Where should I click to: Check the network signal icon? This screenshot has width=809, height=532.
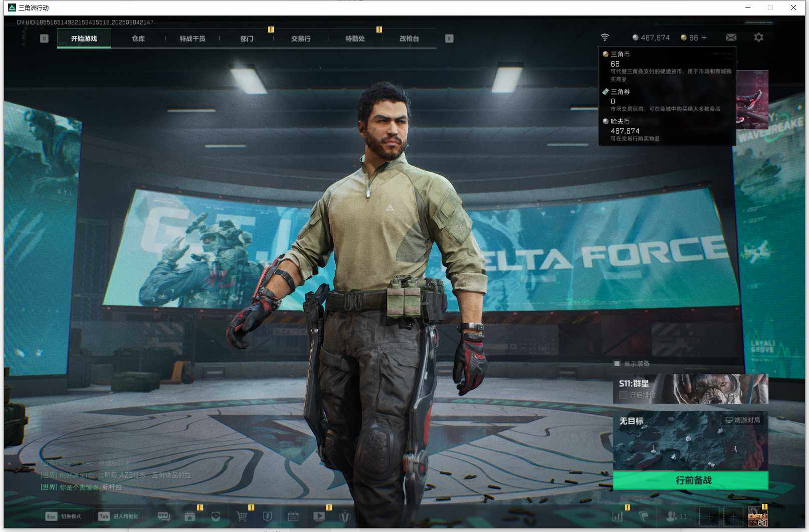[x=605, y=38]
